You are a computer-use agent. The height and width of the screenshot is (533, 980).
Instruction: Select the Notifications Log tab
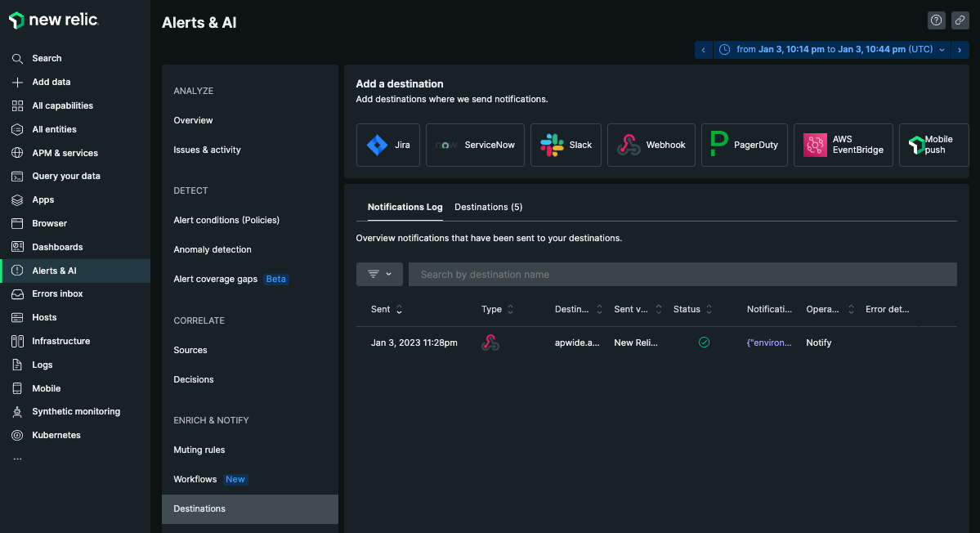coord(405,207)
